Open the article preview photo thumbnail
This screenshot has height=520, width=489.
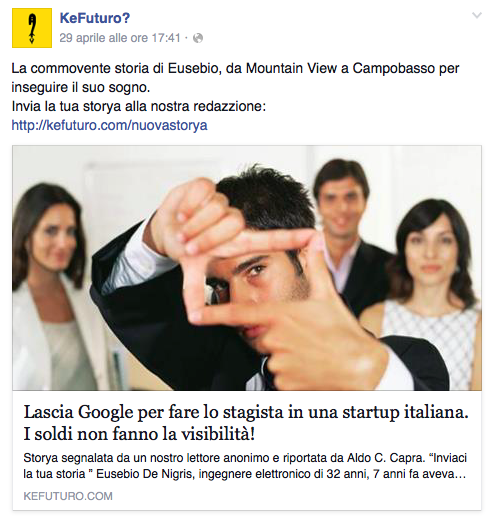pos(247,268)
